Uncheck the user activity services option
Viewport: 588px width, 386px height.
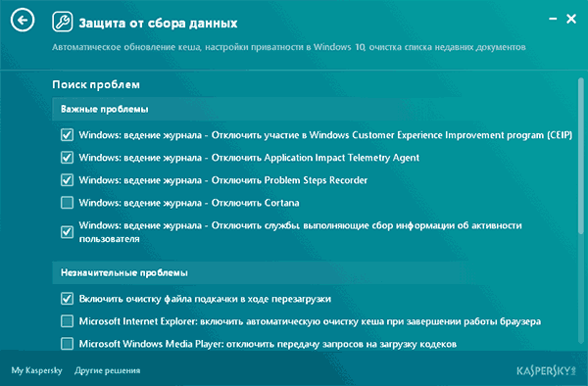click(x=67, y=232)
